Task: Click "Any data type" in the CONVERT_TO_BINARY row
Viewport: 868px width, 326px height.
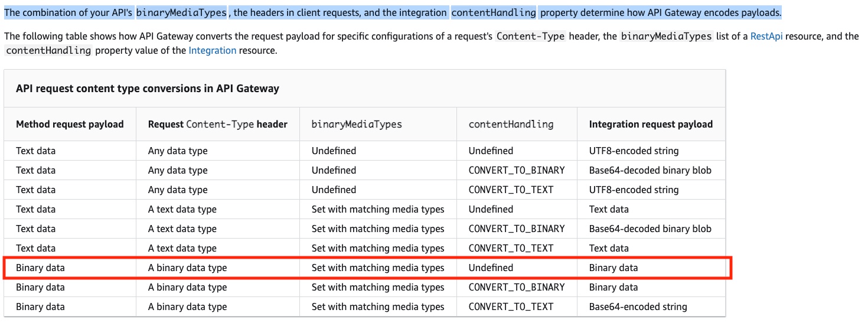Action: click(x=178, y=170)
